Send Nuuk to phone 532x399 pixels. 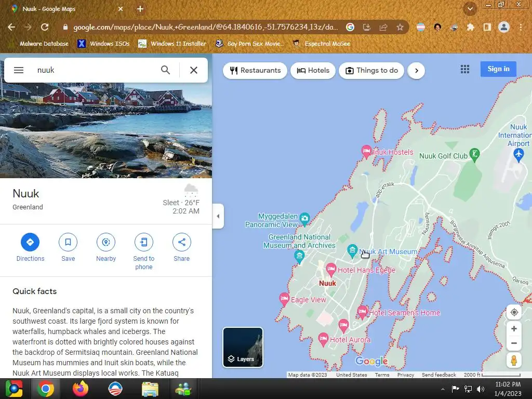tap(144, 252)
